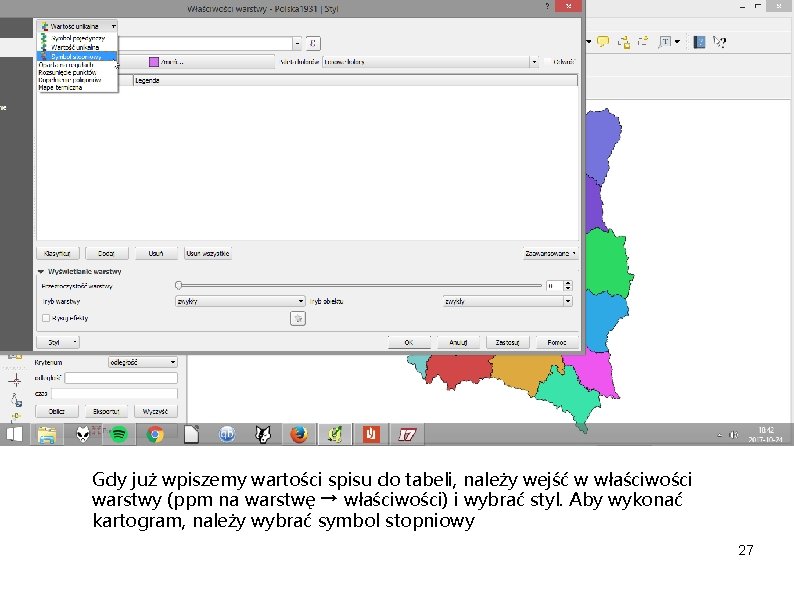Click the Wyczyść button
Image resolution: width=794 pixels, height=595 pixels.
(x=155, y=411)
